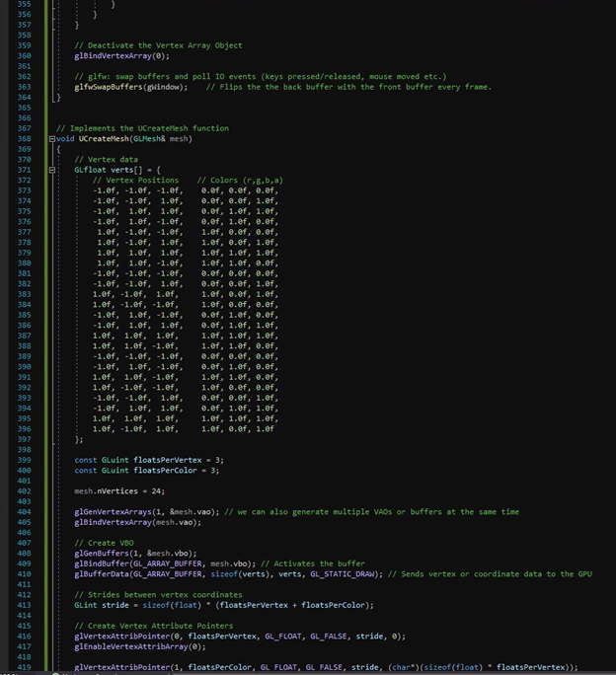
Task: Click the 'GLfloat verts[] = {' declaration
Action: pos(117,170)
